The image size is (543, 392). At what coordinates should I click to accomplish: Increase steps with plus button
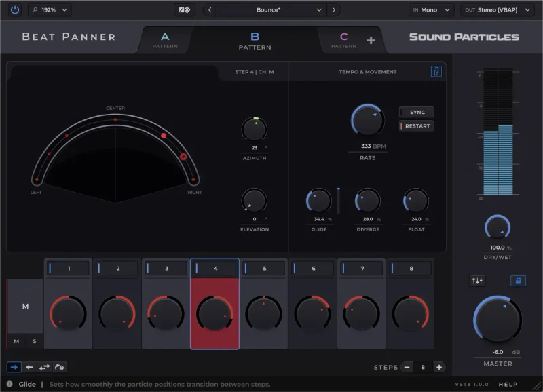point(439,367)
